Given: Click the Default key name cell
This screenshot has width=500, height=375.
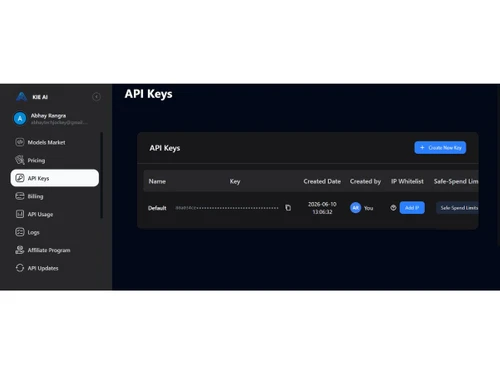Looking at the screenshot, I should (x=157, y=208).
